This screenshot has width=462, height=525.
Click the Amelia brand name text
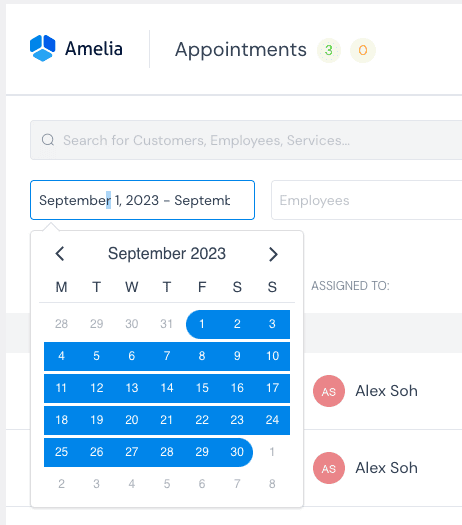click(94, 49)
